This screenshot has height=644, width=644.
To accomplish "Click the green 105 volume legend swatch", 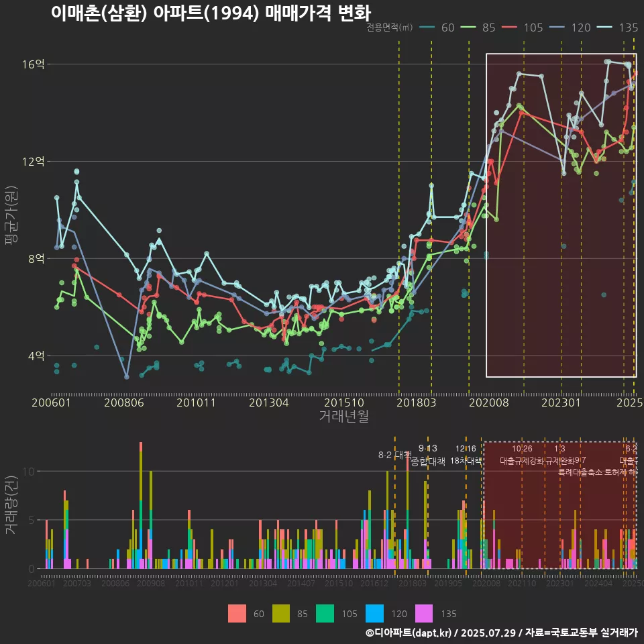I will [x=325, y=614].
